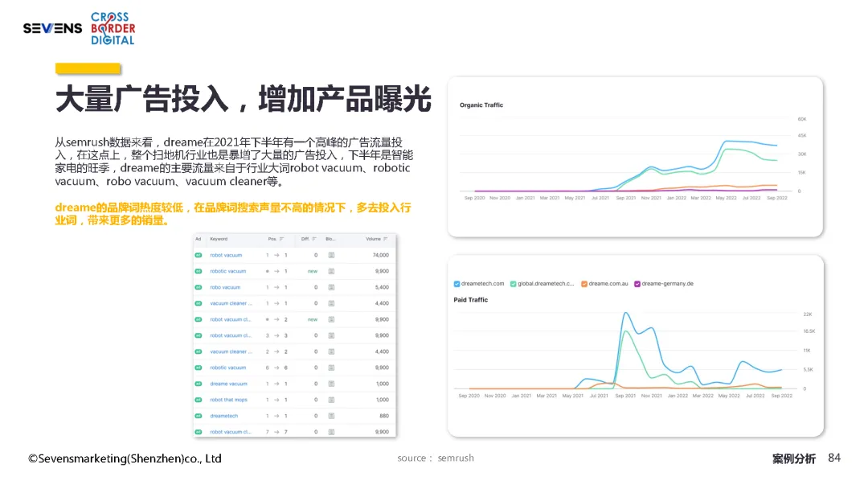Open the robot that mops keyword link

point(228,400)
